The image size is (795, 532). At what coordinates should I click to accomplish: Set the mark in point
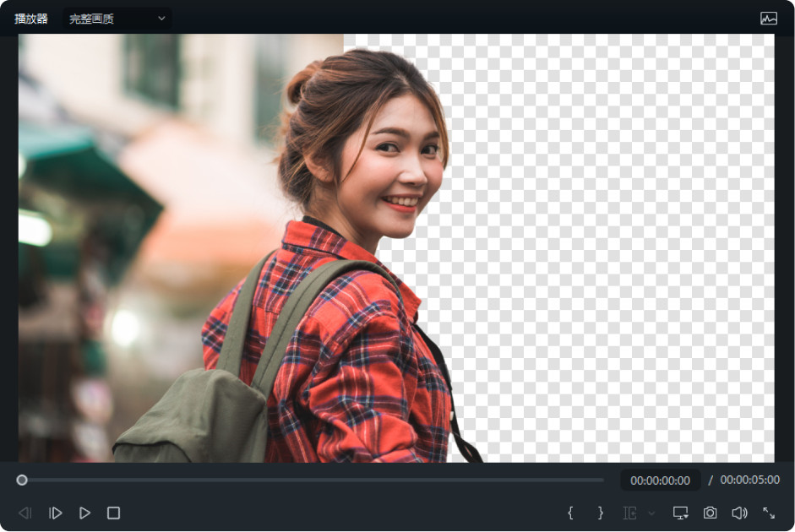click(570, 513)
